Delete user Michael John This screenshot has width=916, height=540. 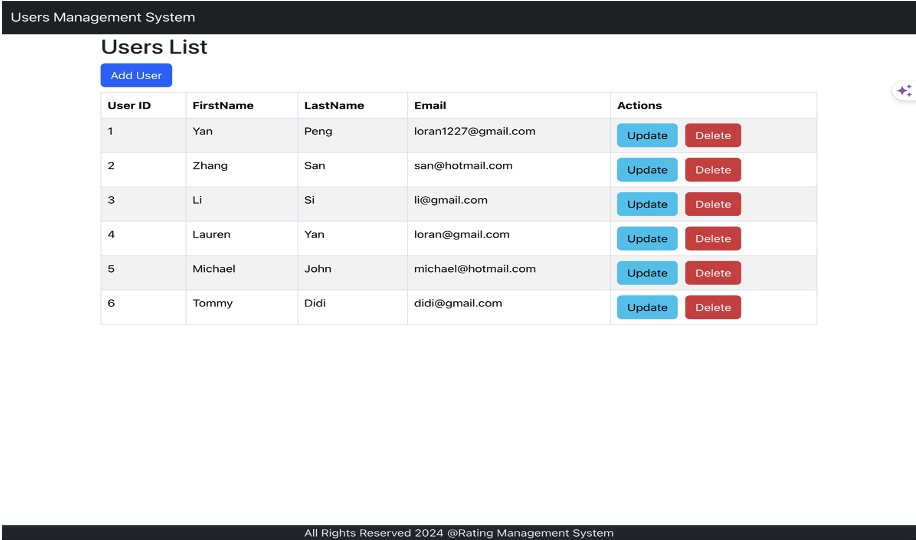(x=713, y=273)
